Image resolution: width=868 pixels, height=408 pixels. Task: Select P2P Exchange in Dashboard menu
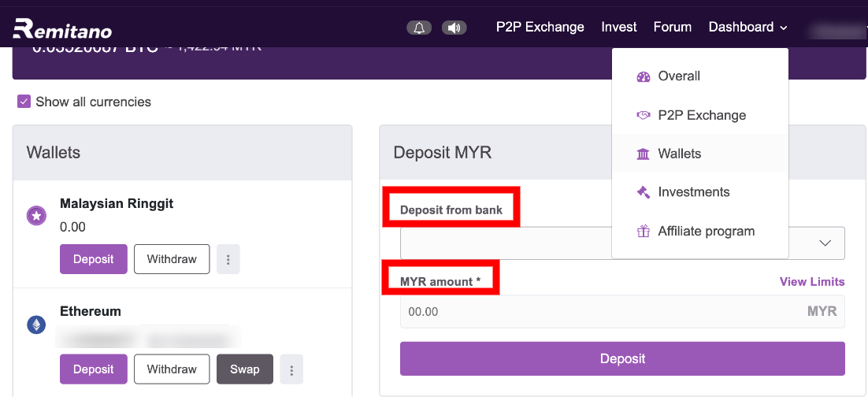point(702,115)
